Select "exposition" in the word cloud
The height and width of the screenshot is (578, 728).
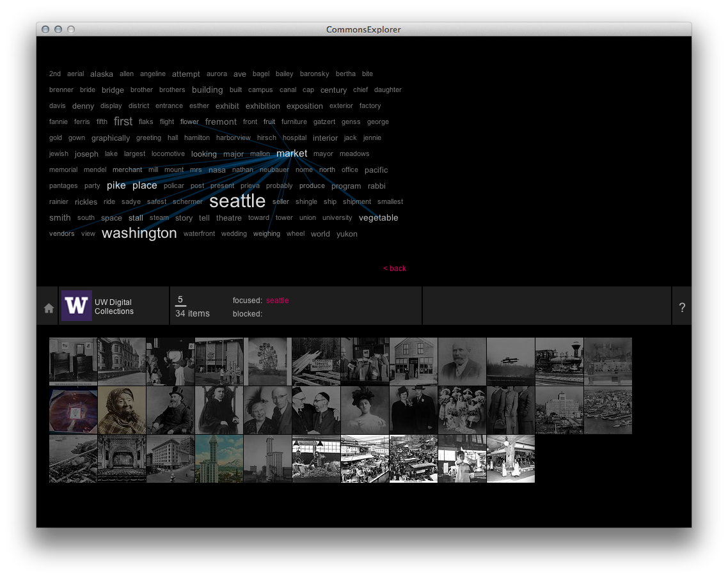coord(305,105)
